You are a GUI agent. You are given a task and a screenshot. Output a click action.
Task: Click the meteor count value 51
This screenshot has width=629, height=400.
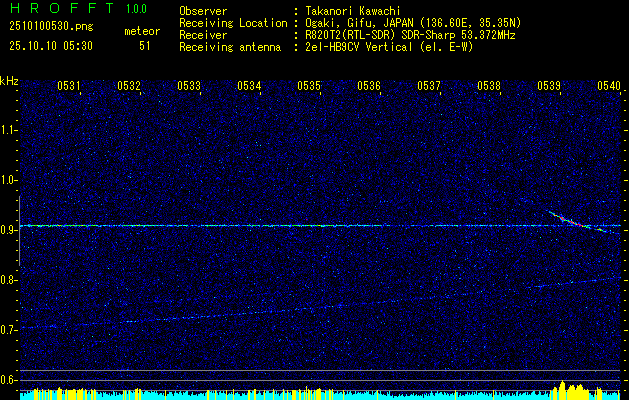coord(145,45)
